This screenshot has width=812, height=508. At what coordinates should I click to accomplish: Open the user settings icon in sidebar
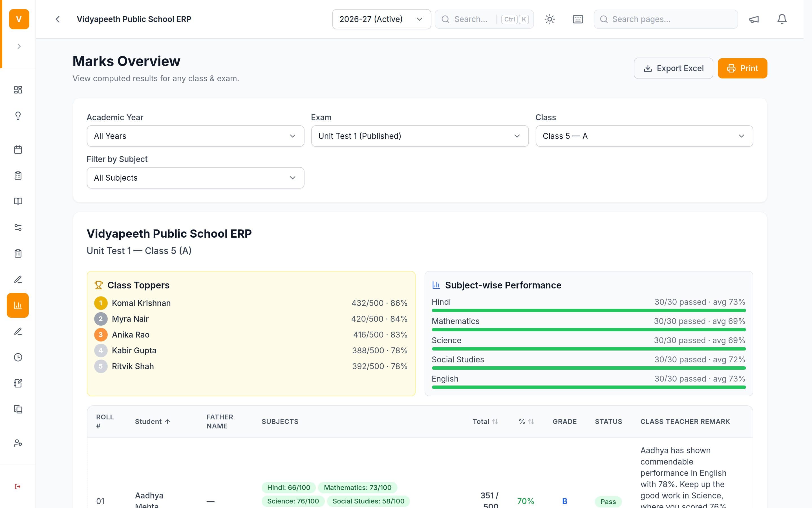click(x=18, y=443)
